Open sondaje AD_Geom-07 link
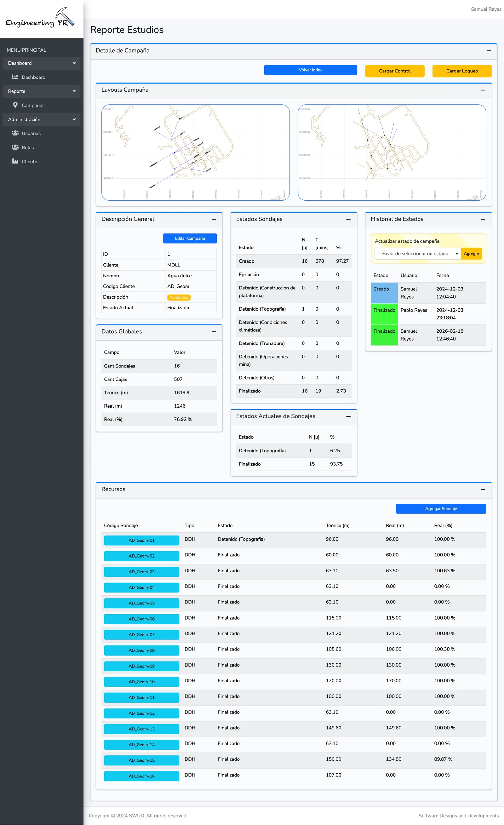Viewport: 504px width, 825px height. (141, 634)
